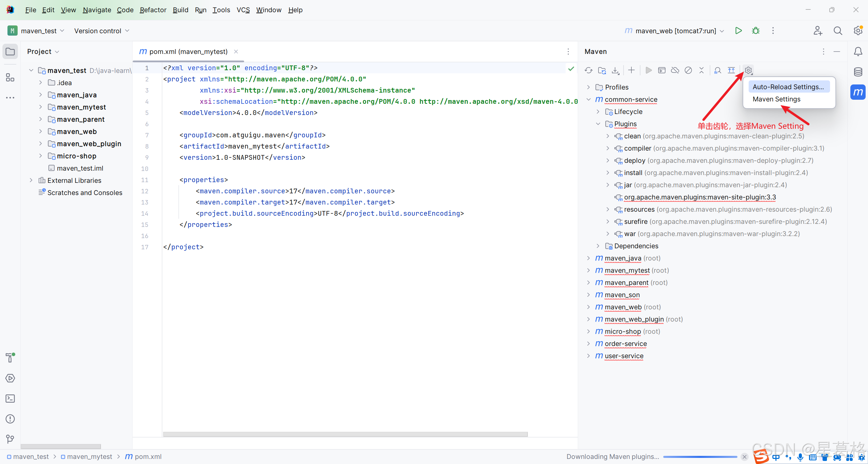Run maven_web configuration with green arrow
The width and height of the screenshot is (868, 464).
738,31
